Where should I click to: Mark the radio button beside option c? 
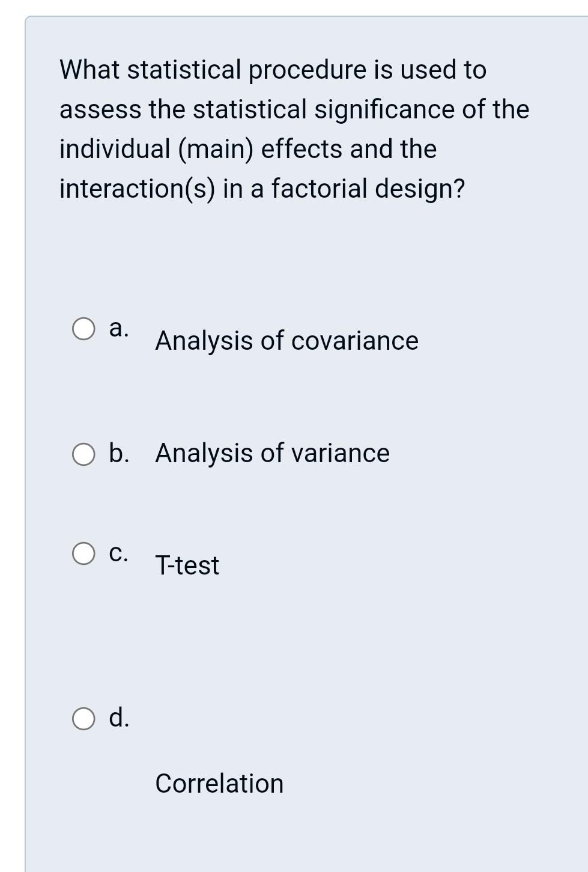[x=83, y=554]
